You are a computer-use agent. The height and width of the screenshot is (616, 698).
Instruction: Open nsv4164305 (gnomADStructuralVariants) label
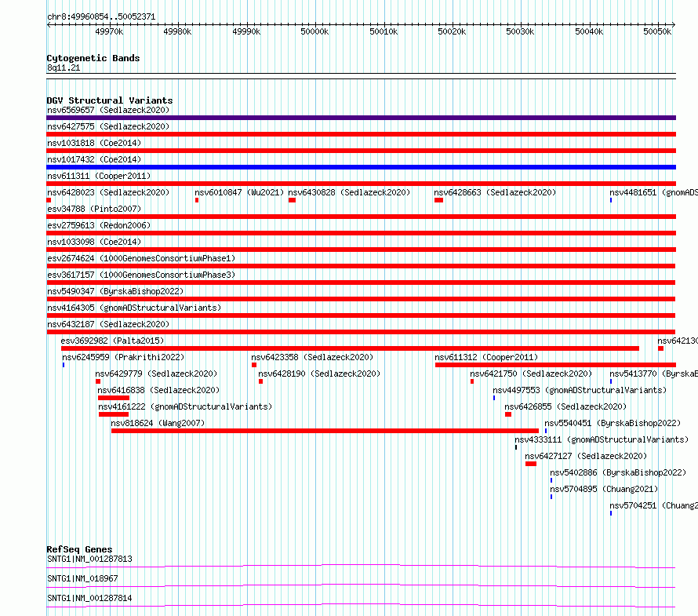point(134,308)
